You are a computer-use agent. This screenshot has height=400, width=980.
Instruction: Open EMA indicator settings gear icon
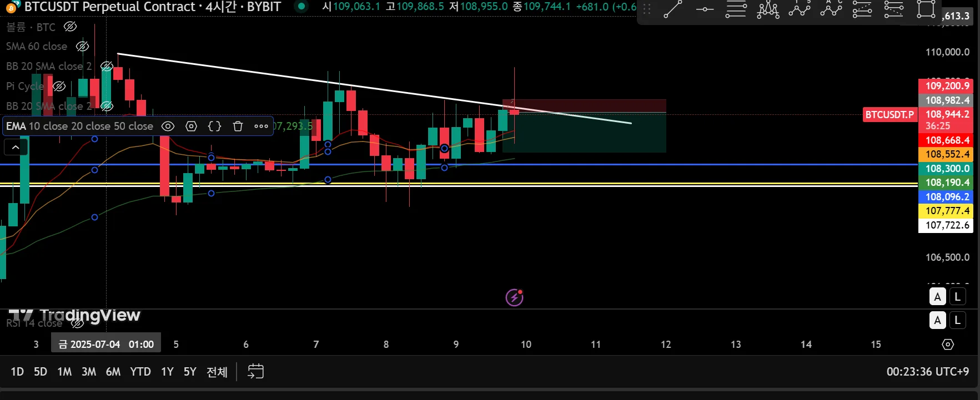[191, 126]
